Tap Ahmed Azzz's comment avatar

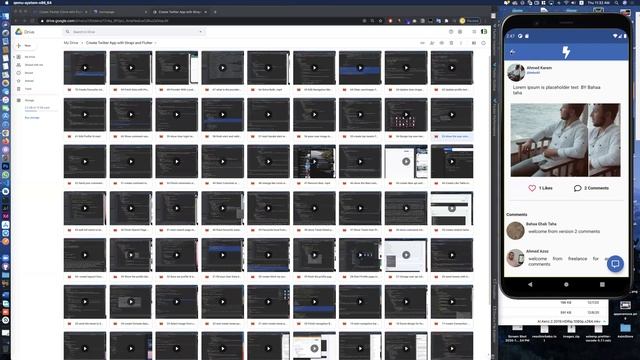point(516,258)
